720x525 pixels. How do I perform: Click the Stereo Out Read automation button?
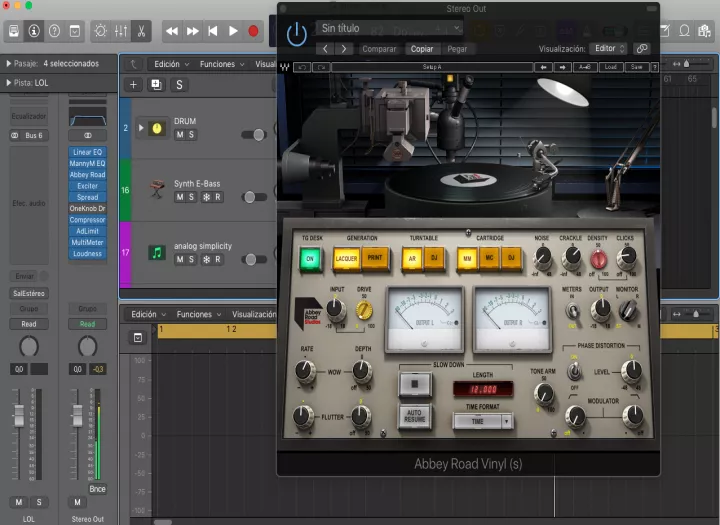click(x=87, y=324)
